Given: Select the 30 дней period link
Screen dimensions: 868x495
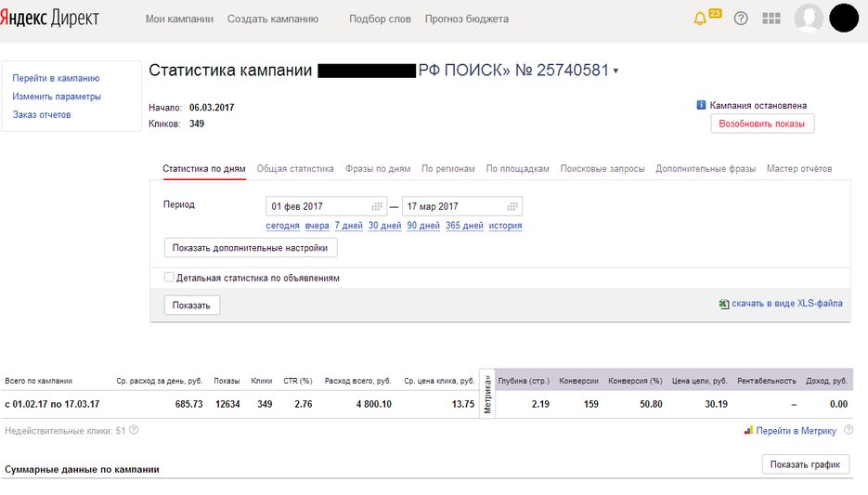Looking at the screenshot, I should tap(384, 226).
